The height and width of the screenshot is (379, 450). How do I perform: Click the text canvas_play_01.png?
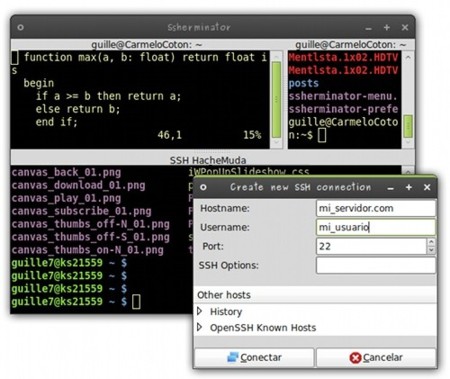66,198
